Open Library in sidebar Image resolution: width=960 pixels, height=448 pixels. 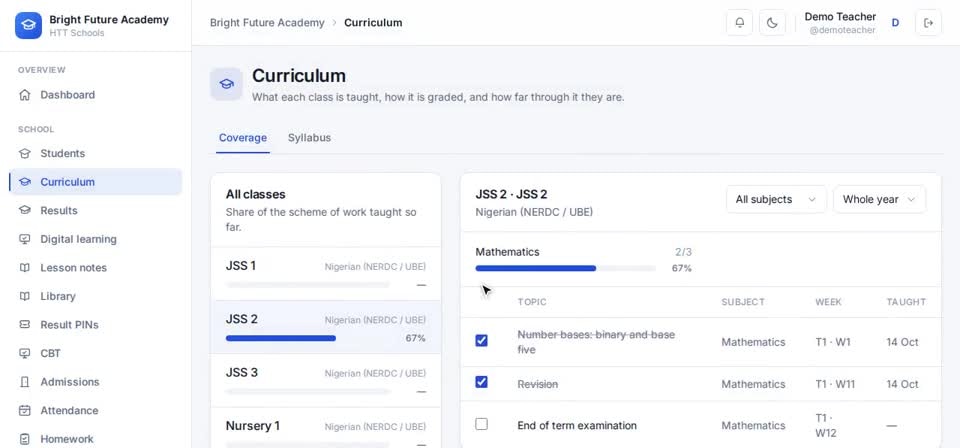96,296
